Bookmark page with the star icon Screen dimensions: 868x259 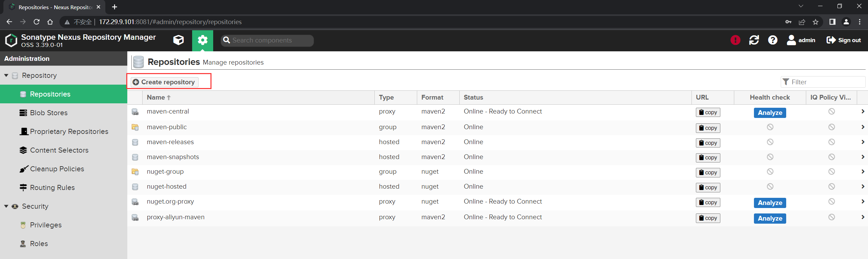pyautogui.click(x=815, y=22)
